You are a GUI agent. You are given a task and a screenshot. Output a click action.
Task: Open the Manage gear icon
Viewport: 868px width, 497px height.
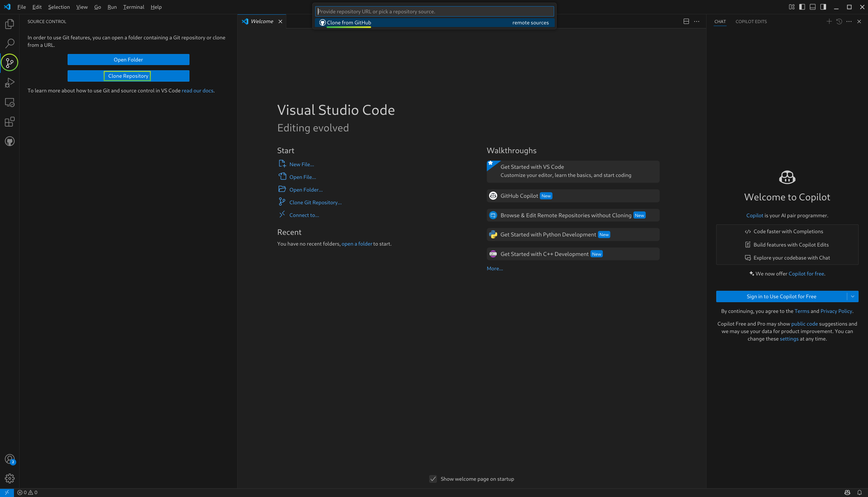coord(9,478)
